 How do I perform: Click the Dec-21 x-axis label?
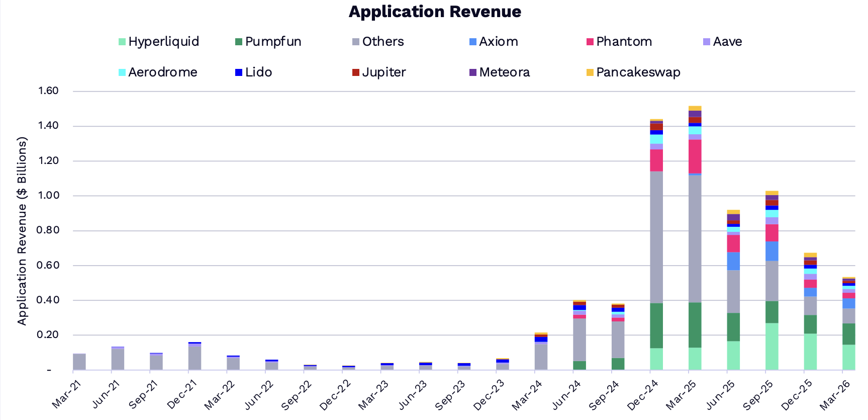coord(182,394)
